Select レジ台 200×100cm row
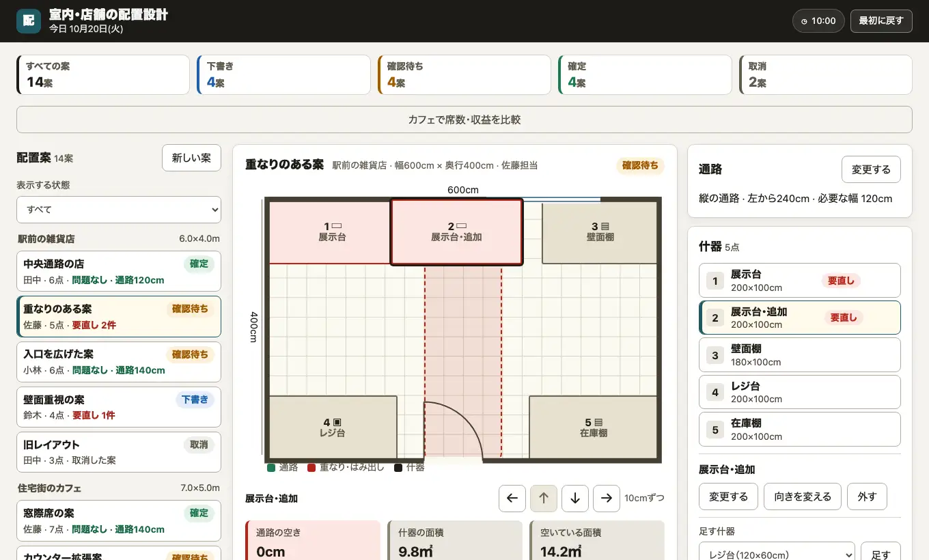929x560 pixels. pyautogui.click(x=800, y=392)
